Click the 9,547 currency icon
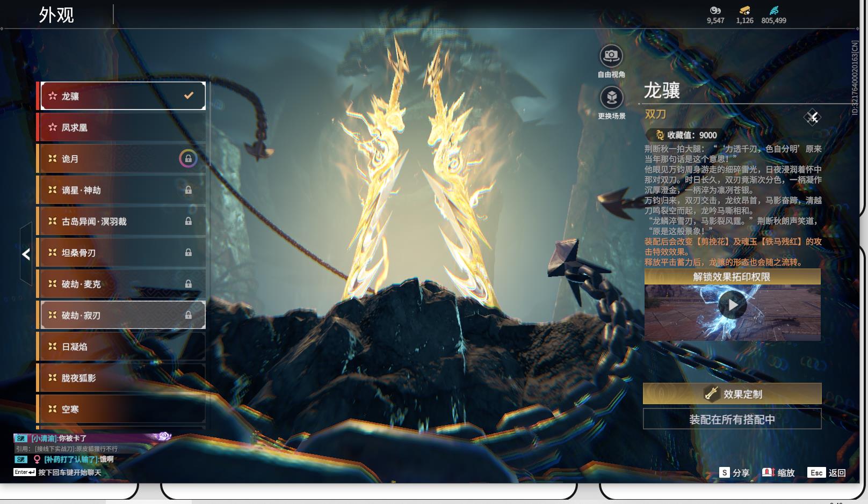 pyautogui.click(x=715, y=10)
